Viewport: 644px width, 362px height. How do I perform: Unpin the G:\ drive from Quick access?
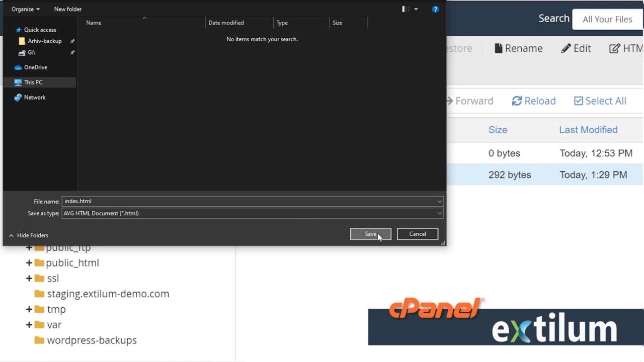pyautogui.click(x=72, y=52)
